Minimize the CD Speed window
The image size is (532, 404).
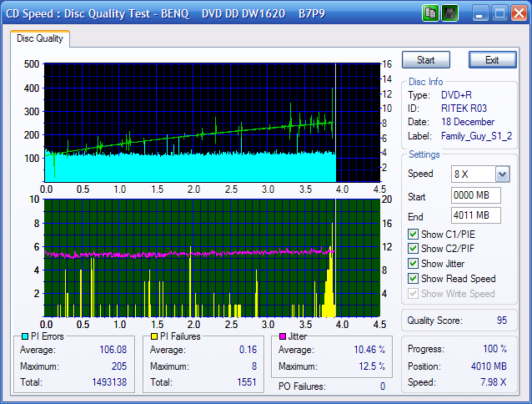pyautogui.click(x=479, y=13)
